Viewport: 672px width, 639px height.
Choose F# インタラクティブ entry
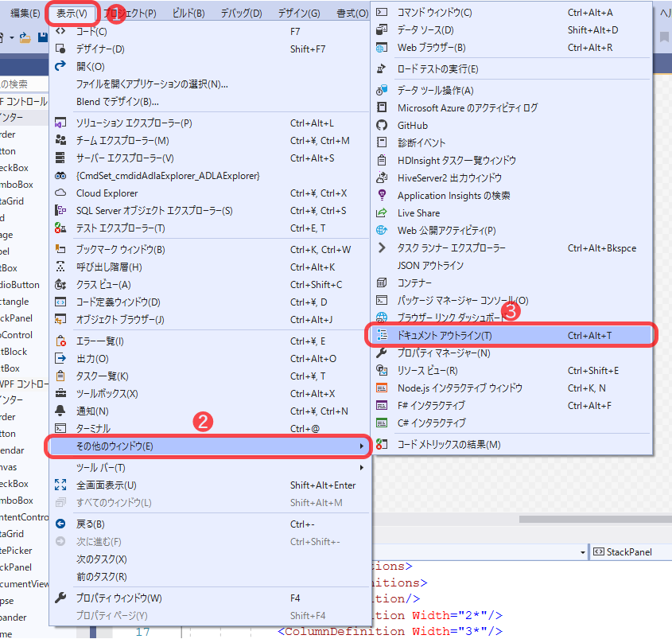[x=511, y=405]
